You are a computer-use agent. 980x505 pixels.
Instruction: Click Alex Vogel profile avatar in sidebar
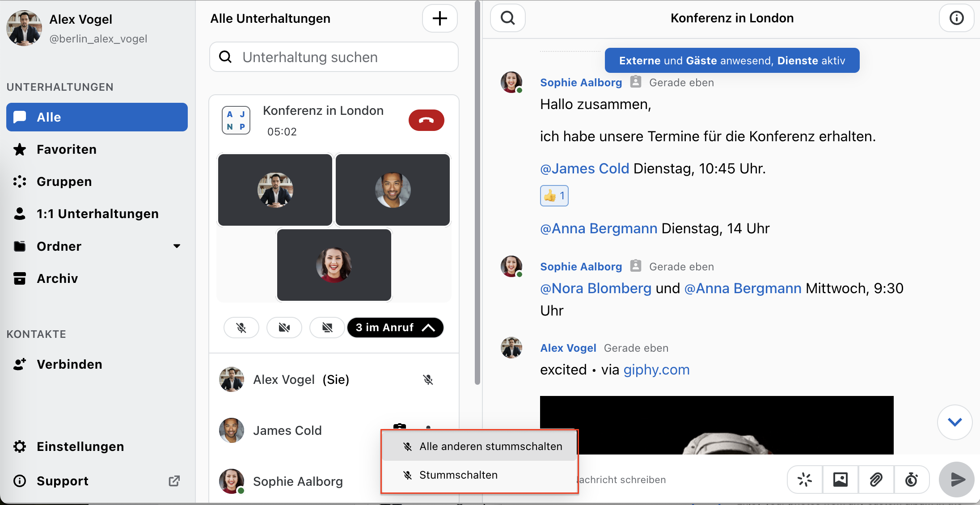[x=24, y=28]
